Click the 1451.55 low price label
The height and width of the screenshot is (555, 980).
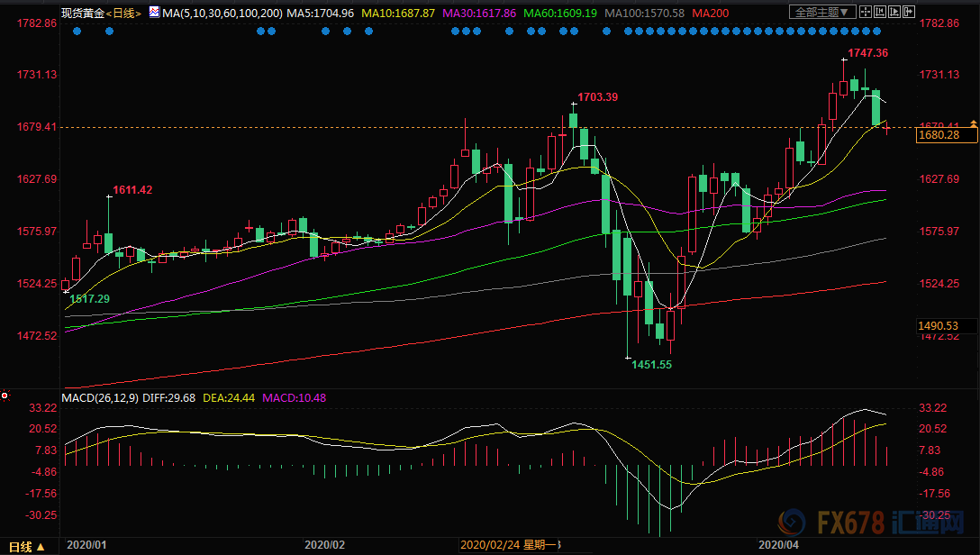point(650,365)
